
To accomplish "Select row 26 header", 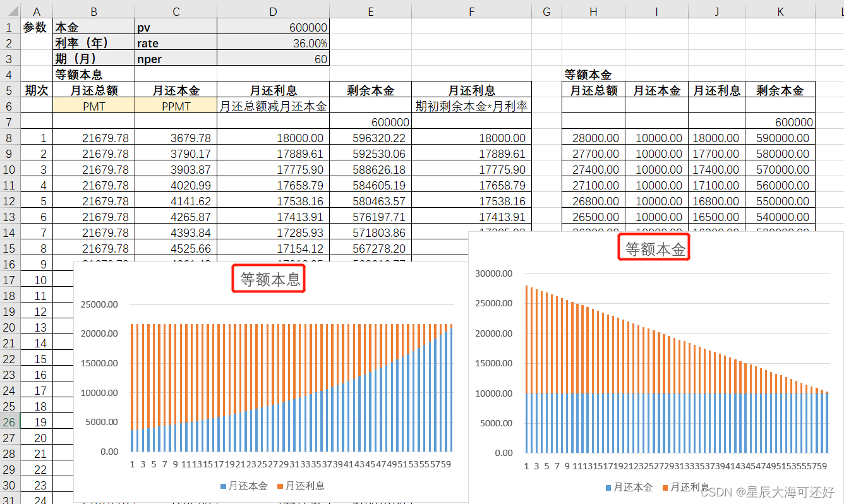I will (9, 421).
